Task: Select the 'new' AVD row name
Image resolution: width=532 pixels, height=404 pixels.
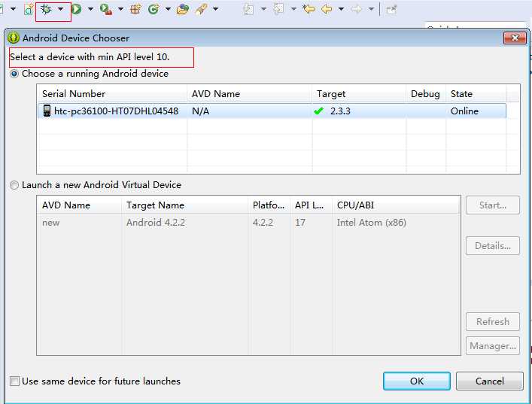Action: (51, 223)
